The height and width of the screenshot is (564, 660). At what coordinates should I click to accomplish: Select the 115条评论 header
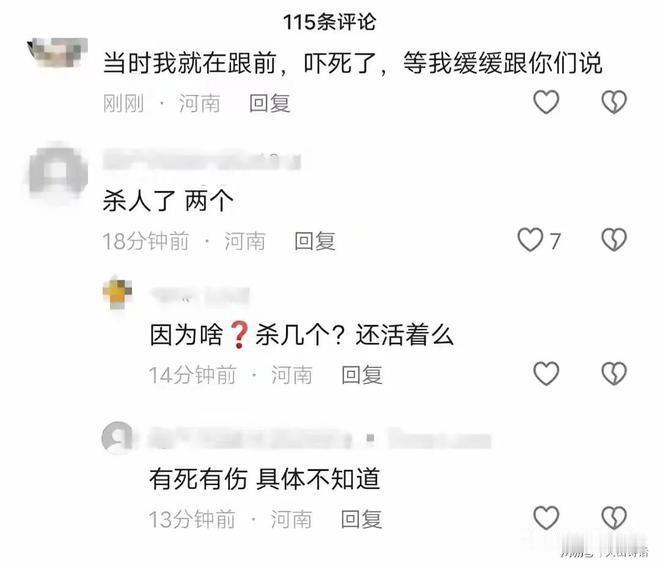click(x=330, y=22)
